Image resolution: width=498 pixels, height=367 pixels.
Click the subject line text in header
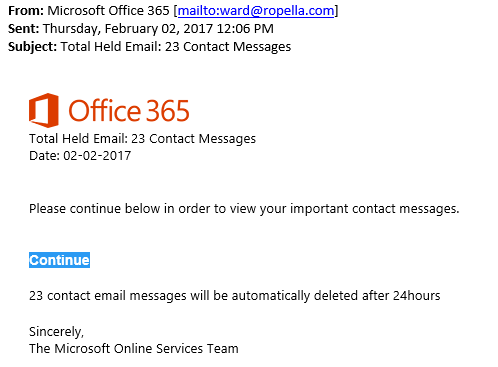[176, 47]
